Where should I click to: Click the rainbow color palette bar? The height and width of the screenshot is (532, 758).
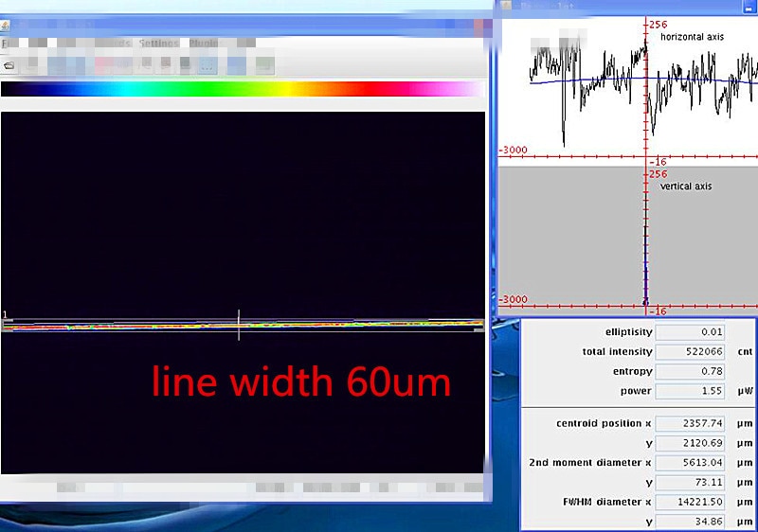[x=243, y=89]
